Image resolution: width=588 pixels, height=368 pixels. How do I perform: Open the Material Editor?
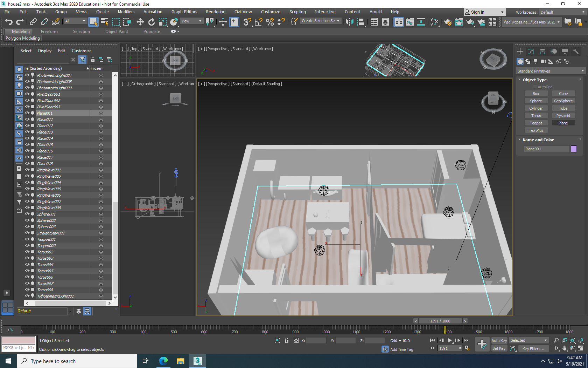(434, 22)
